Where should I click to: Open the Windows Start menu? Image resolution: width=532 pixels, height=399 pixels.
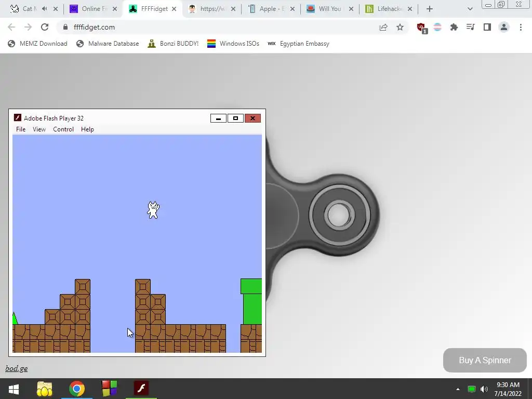click(x=14, y=389)
